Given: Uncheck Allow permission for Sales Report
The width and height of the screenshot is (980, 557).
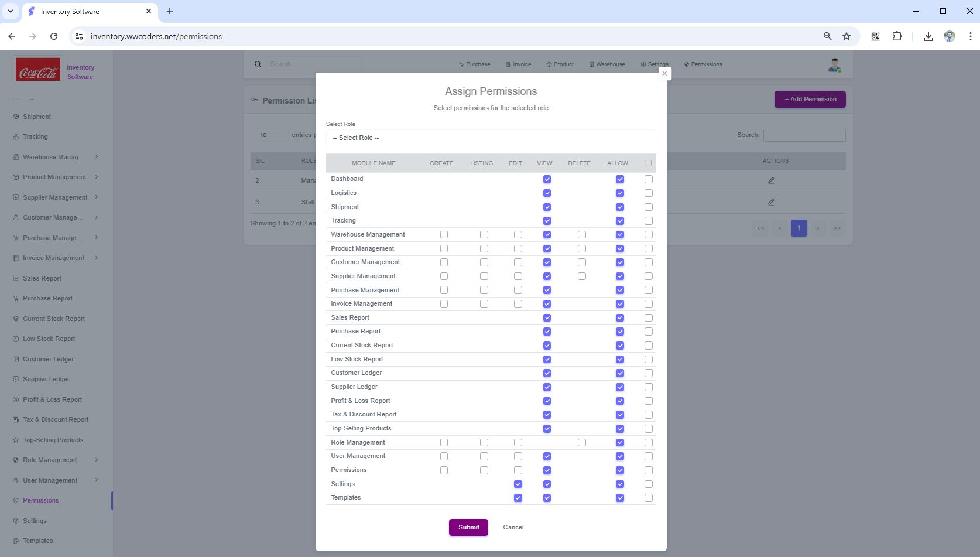Looking at the screenshot, I should point(620,318).
